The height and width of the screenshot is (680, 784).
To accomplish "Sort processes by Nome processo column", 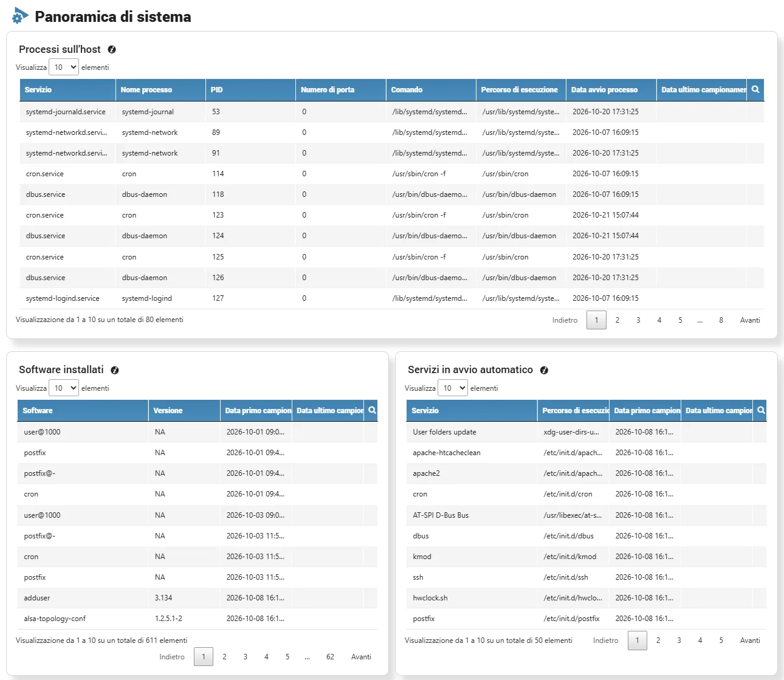I will 160,89.
